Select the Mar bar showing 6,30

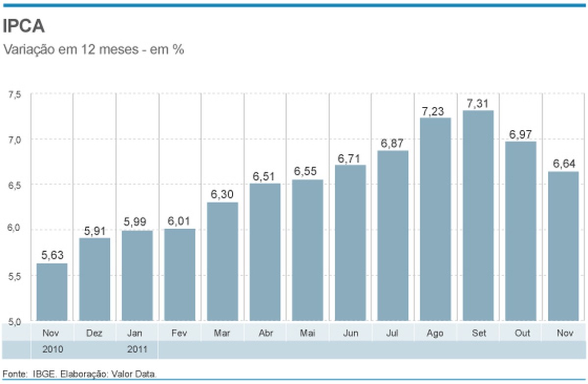tap(223, 260)
